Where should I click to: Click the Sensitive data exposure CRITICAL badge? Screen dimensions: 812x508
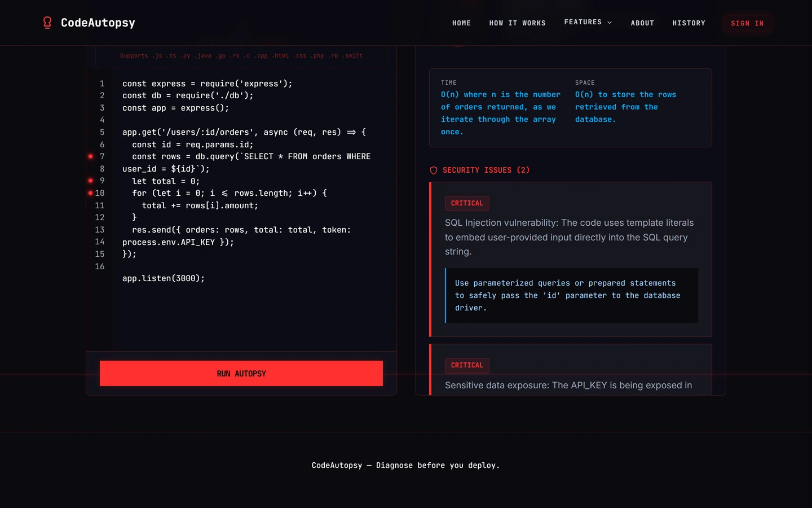(x=467, y=365)
